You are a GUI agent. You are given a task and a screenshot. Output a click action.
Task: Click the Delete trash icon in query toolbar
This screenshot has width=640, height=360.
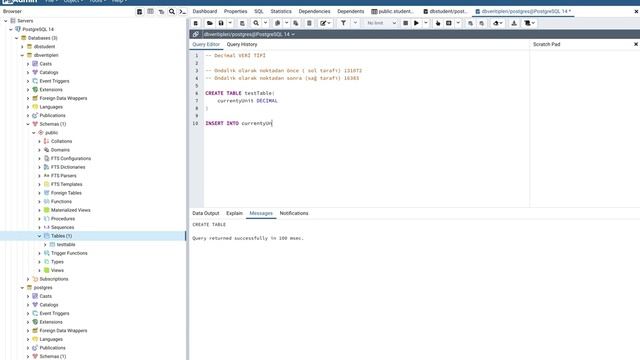pyautogui.click(x=309, y=23)
